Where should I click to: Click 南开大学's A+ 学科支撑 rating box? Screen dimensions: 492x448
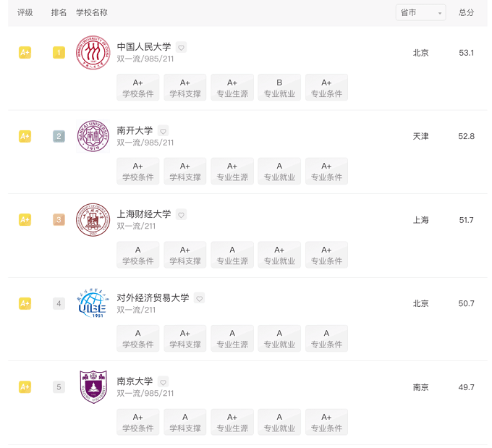185,171
